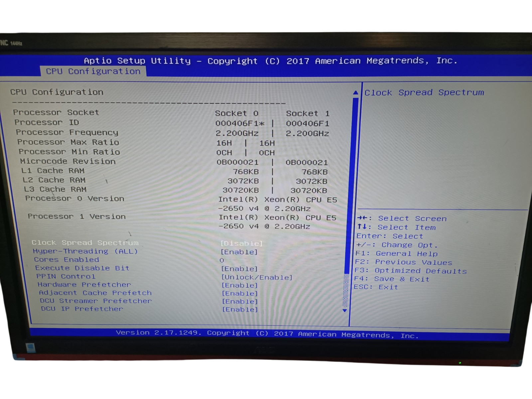Click the Processor Frequency label
The width and height of the screenshot is (532, 399).
coord(67,132)
